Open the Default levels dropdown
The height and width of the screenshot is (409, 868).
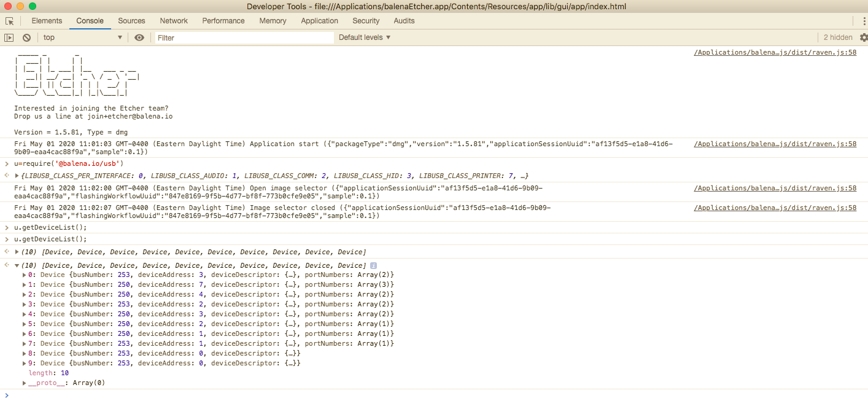click(365, 37)
